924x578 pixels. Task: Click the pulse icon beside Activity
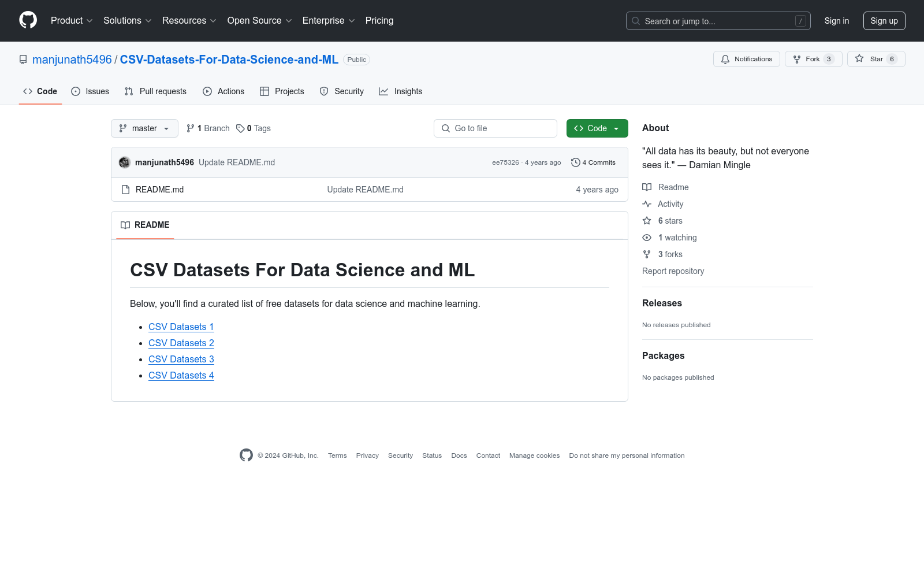[x=647, y=204]
